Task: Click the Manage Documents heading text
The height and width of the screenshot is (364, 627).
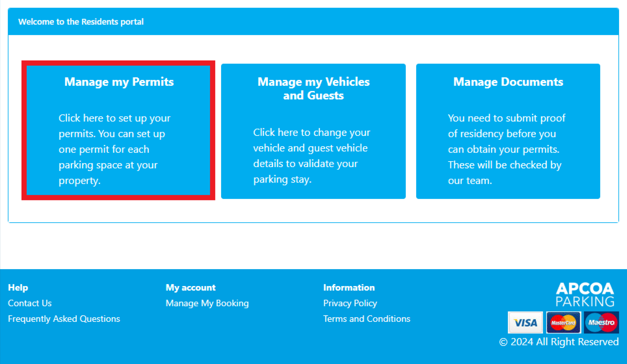Action: (x=508, y=82)
